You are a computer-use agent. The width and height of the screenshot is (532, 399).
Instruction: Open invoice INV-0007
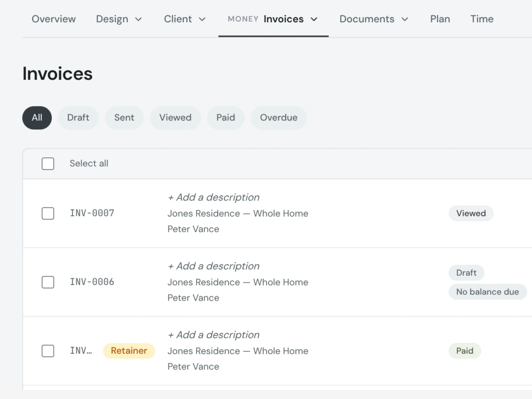(92, 213)
